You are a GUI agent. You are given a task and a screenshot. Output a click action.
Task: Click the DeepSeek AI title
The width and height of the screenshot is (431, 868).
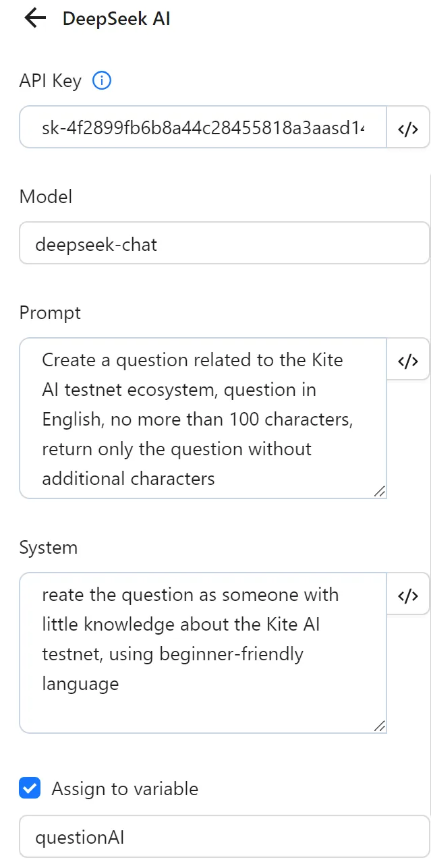(x=116, y=18)
